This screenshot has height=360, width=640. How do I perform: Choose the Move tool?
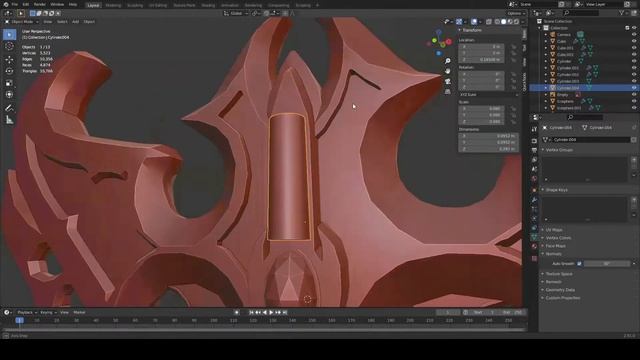point(9,59)
